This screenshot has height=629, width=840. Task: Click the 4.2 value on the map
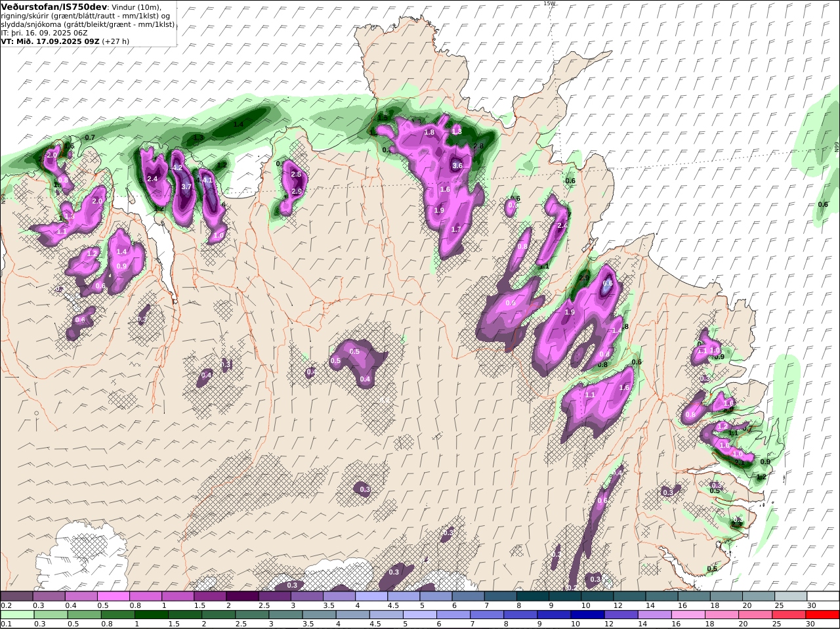coord(177,167)
